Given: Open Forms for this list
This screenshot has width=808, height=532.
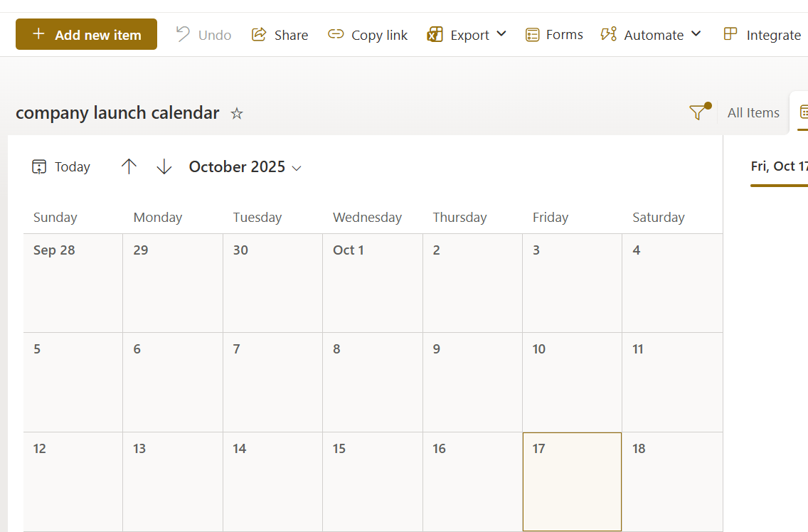Looking at the screenshot, I should click(553, 34).
